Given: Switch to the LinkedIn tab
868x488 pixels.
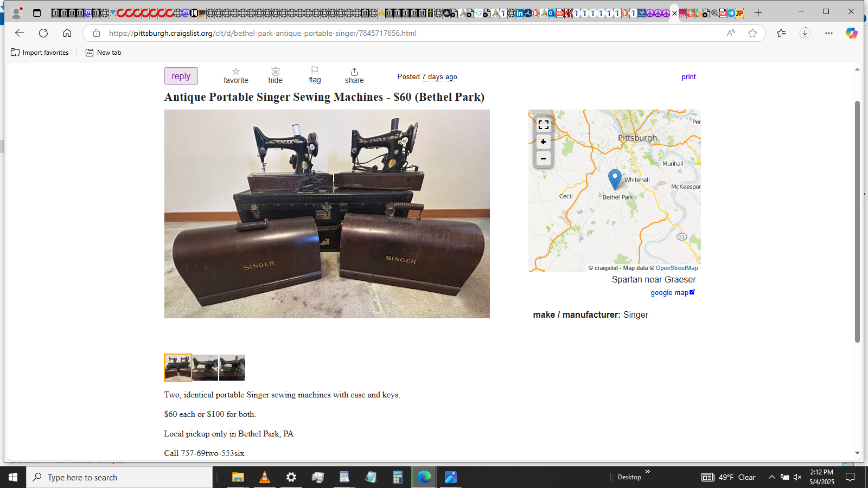Looking at the screenshot, I should pyautogui.click(x=520, y=13).
